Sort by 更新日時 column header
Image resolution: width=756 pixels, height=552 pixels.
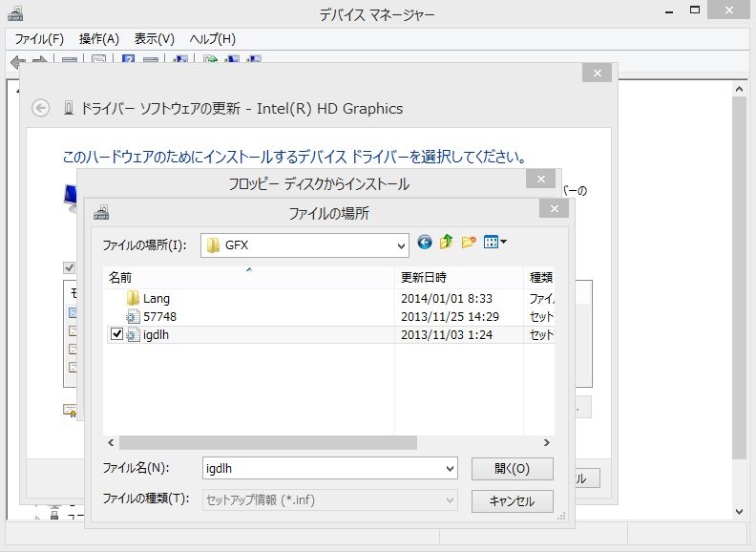[459, 278]
